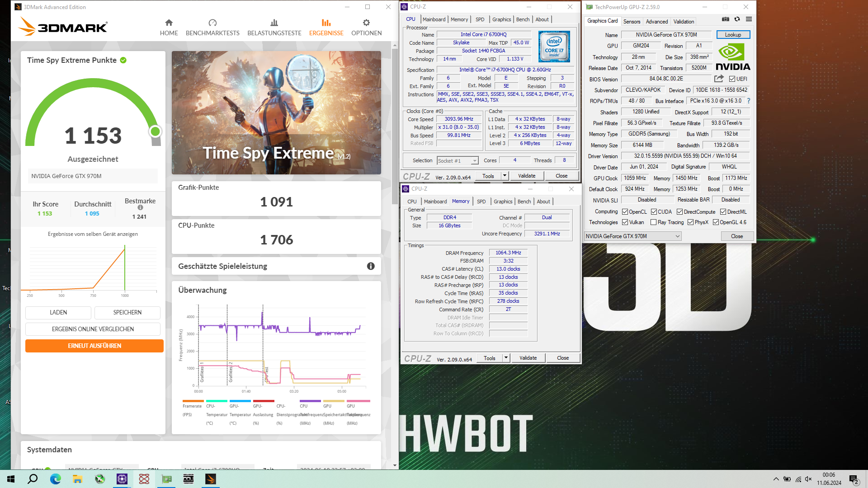Take a GPU-Z screenshot with camera icon
The image size is (868, 488).
tap(725, 19)
